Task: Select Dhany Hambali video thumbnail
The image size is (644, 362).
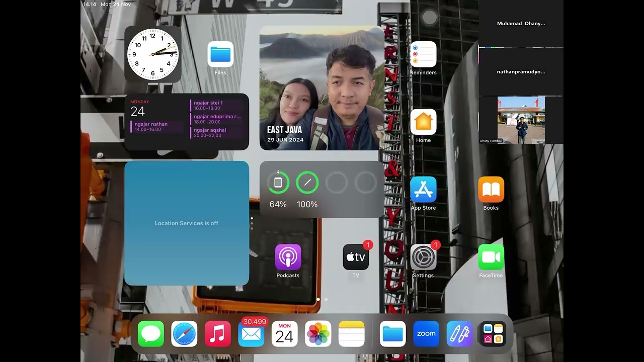Action: [x=521, y=120]
